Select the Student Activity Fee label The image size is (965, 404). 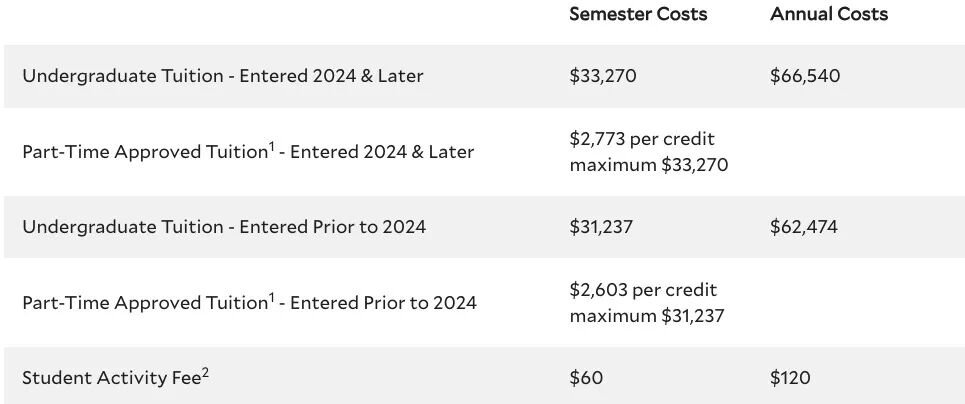click(x=110, y=378)
